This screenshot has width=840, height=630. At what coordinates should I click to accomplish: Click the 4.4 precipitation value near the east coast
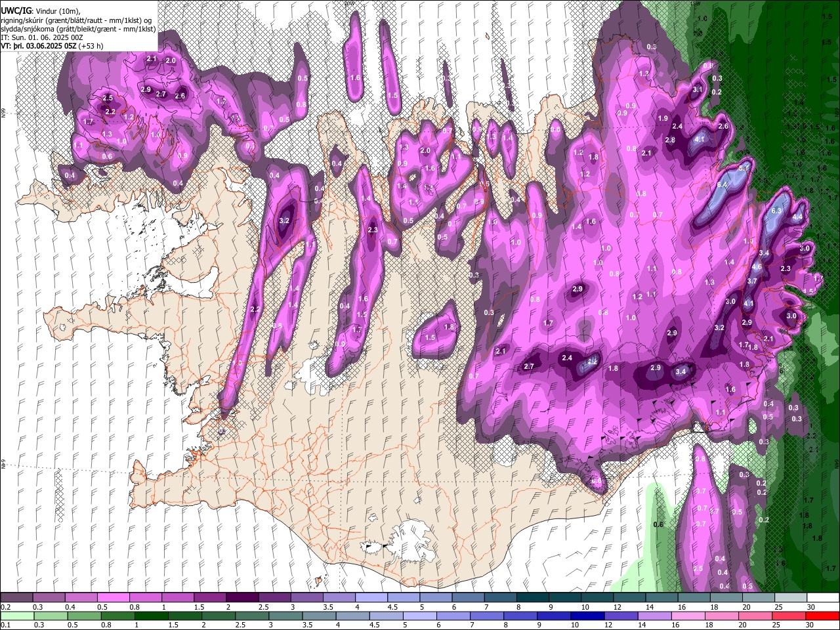[x=798, y=217]
